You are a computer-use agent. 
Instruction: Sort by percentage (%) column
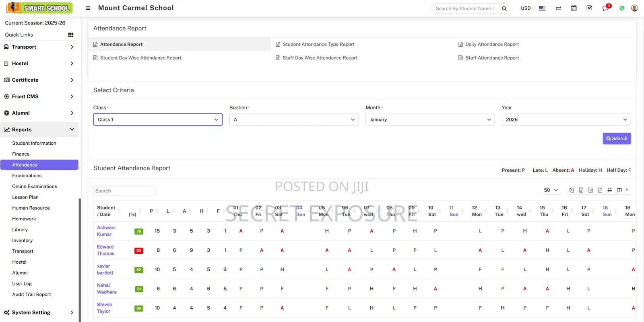134,211
